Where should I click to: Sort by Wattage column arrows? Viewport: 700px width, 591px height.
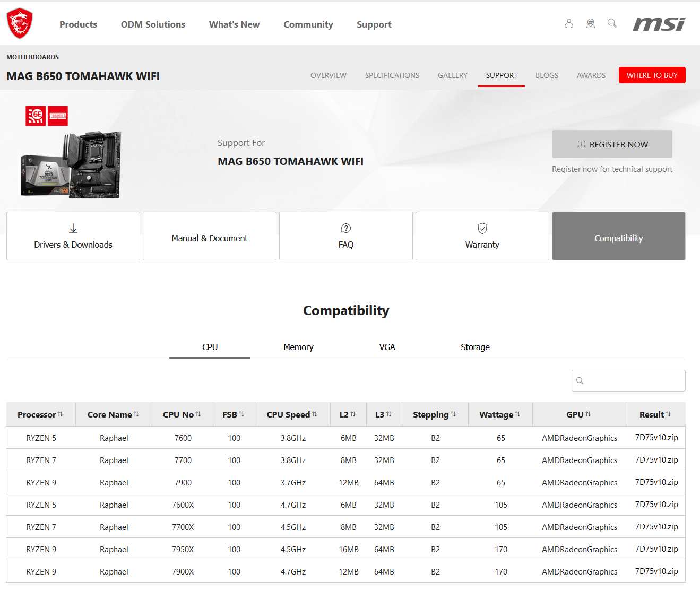click(517, 414)
